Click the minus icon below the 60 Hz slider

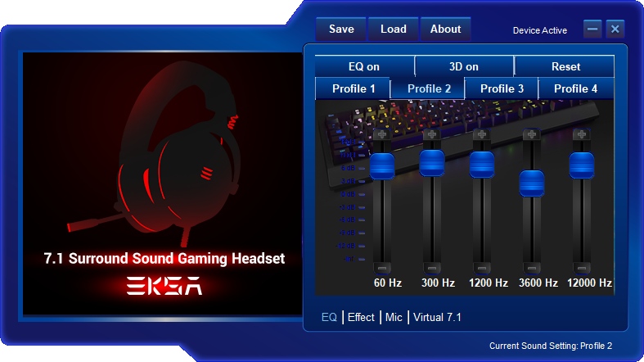tap(382, 269)
